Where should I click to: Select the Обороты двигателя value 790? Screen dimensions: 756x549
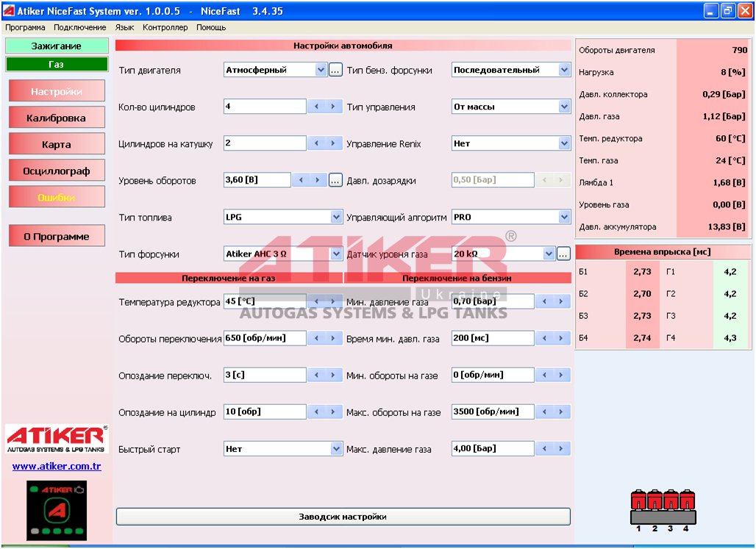click(739, 50)
